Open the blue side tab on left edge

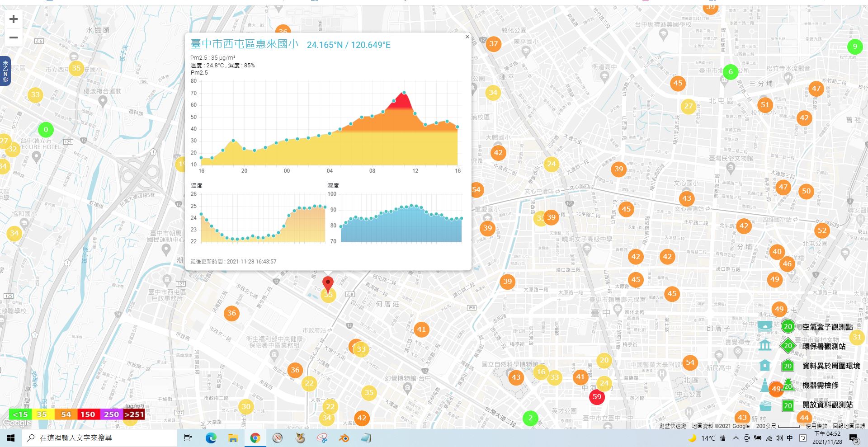point(5,71)
